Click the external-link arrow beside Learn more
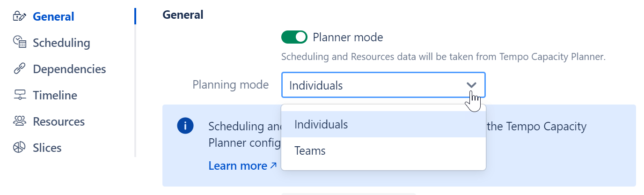The height and width of the screenshot is (195, 644). (273, 165)
